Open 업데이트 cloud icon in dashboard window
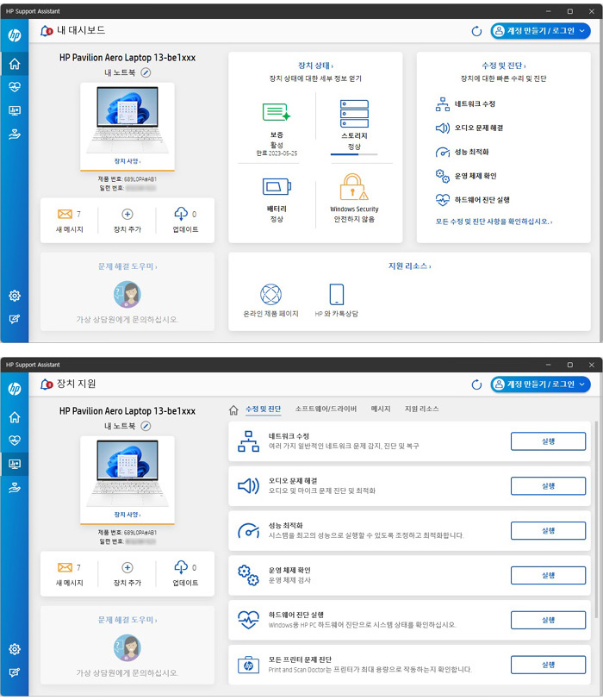603x700 pixels. click(181, 214)
